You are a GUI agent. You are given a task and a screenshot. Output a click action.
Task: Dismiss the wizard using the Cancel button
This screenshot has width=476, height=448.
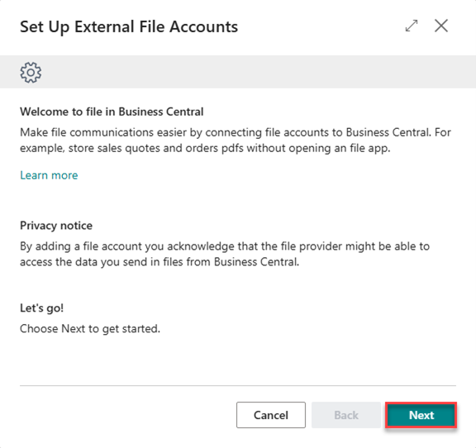(271, 415)
